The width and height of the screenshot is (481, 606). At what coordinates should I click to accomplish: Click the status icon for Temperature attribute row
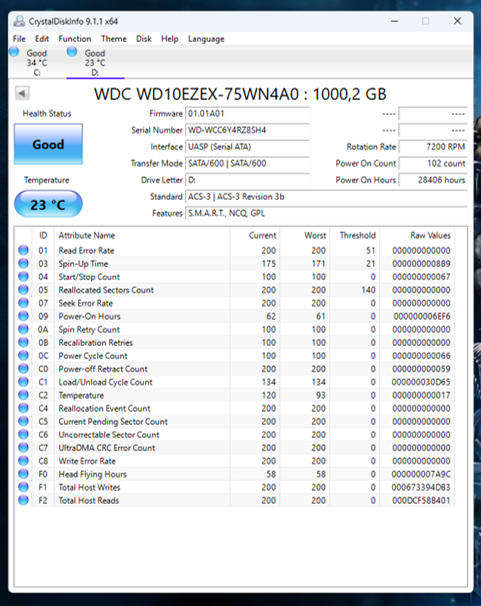23,395
